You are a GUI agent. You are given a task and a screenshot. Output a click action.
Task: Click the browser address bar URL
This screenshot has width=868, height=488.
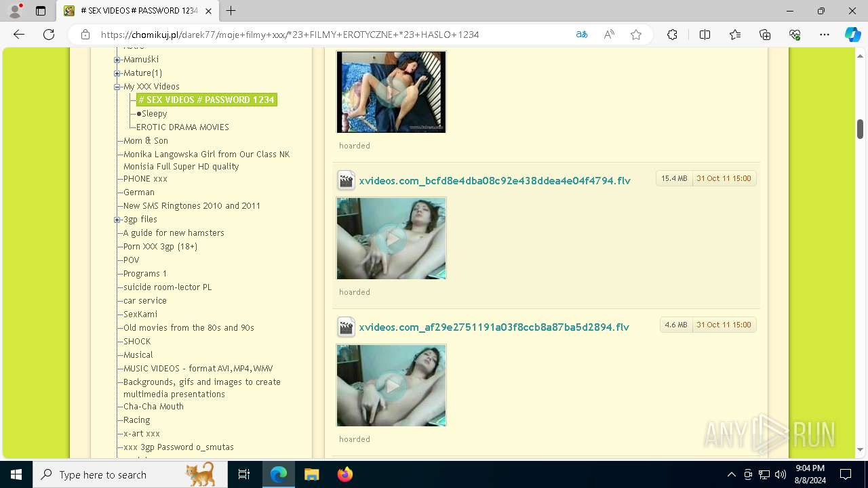click(290, 35)
